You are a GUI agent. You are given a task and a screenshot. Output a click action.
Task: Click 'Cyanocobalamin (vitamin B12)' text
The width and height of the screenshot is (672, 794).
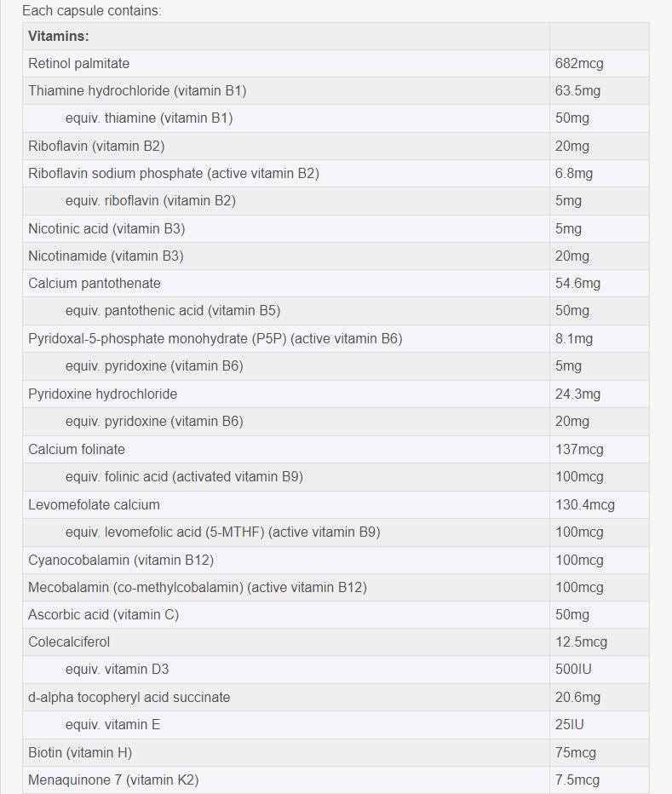tap(121, 560)
